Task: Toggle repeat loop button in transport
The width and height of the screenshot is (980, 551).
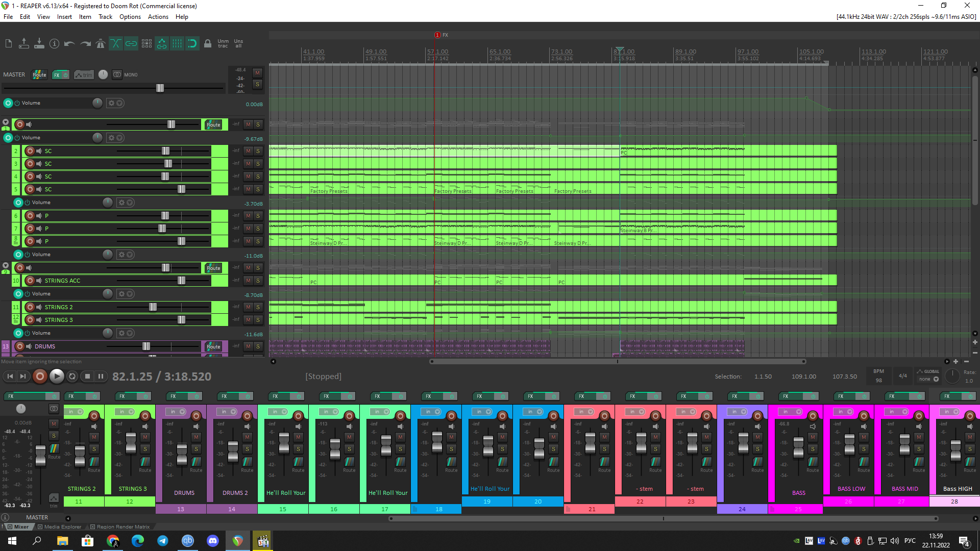Action: click(x=72, y=377)
